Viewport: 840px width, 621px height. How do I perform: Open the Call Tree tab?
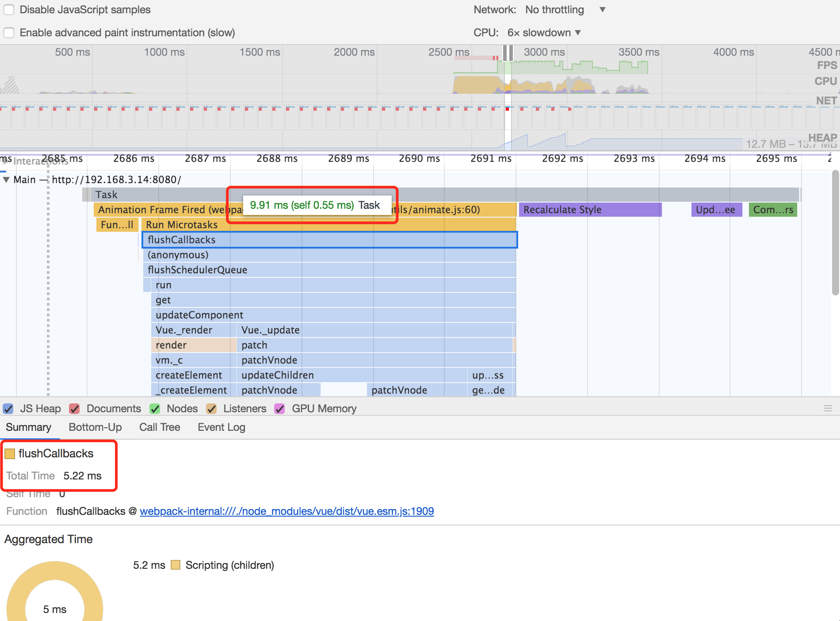pos(160,427)
